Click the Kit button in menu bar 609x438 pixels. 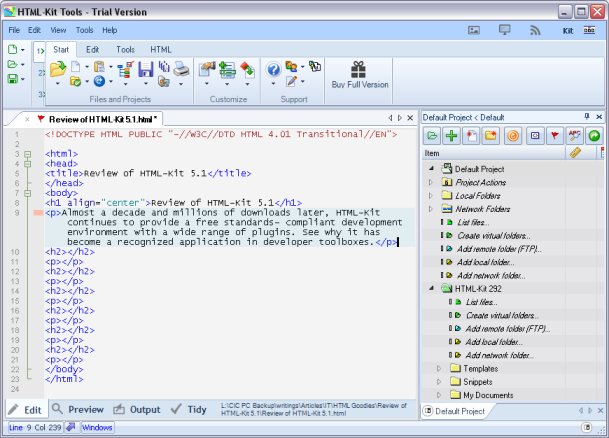568,31
